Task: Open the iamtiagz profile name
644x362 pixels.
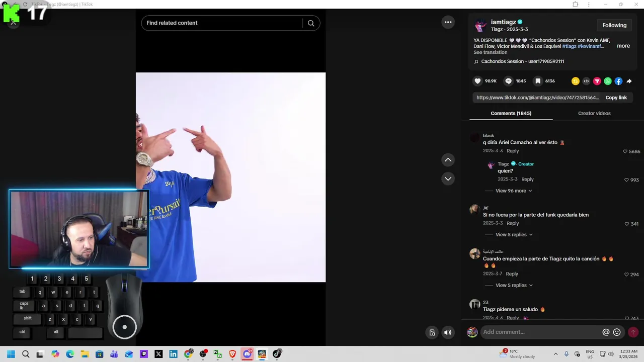Action: click(504, 22)
